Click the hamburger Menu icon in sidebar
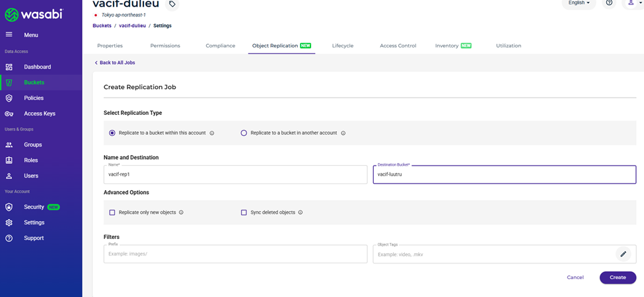644x297 pixels. pos(9,35)
